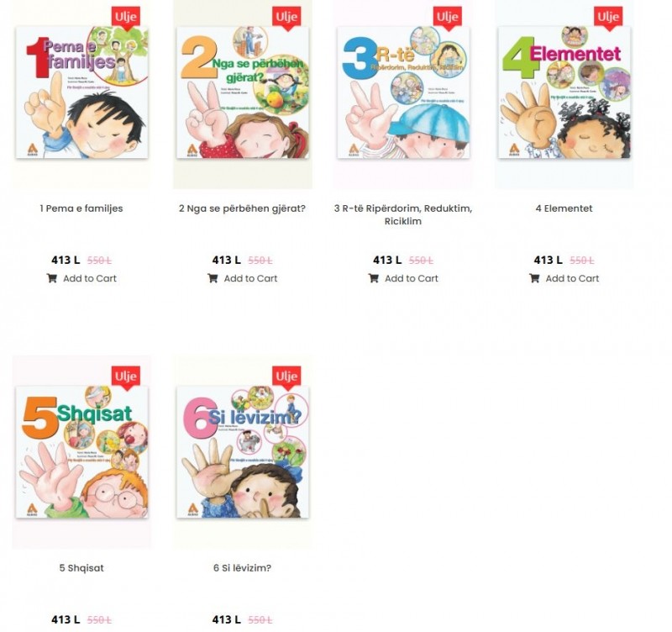Follow the 6 Si lëvizim? title link

242,567
